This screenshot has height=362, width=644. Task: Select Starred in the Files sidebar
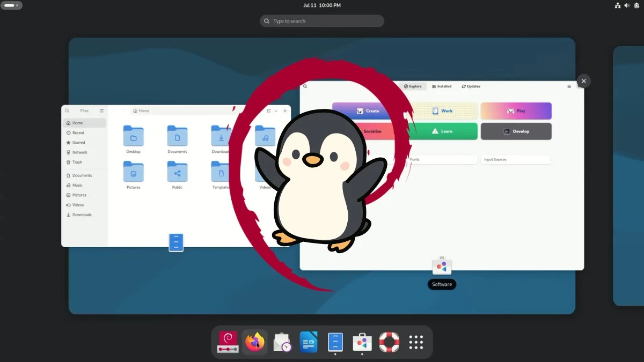coord(84,143)
